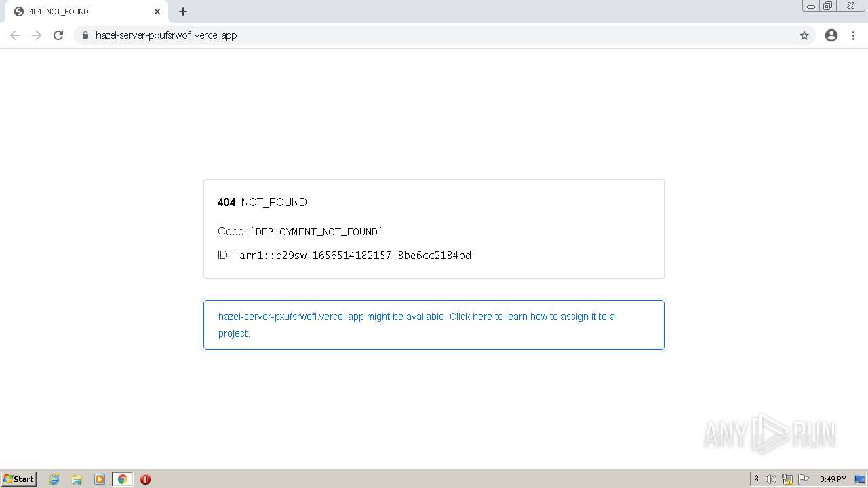The height and width of the screenshot is (488, 868).
Task: Select the 404: NOT_FOUND tab
Action: [87, 12]
